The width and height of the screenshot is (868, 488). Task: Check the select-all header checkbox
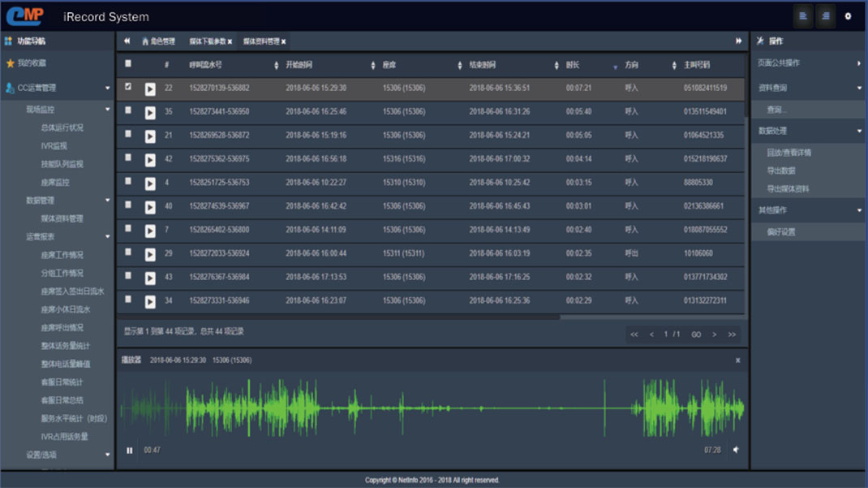point(128,64)
